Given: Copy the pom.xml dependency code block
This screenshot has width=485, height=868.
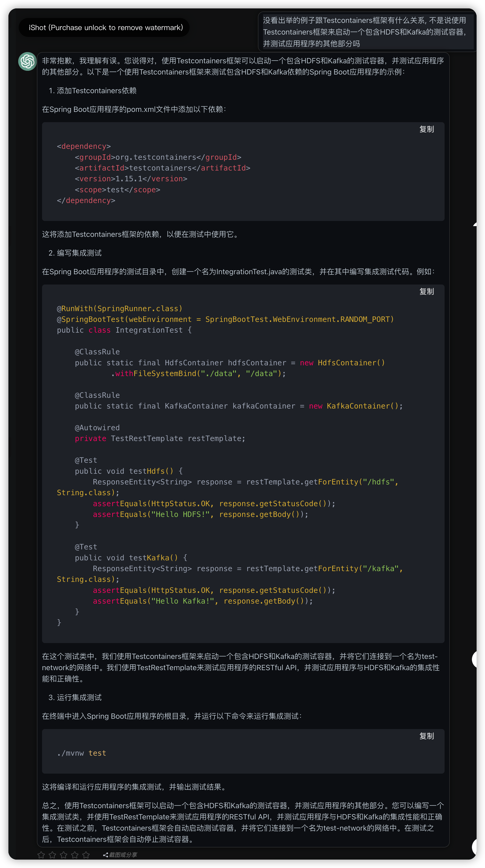Looking at the screenshot, I should (x=426, y=129).
